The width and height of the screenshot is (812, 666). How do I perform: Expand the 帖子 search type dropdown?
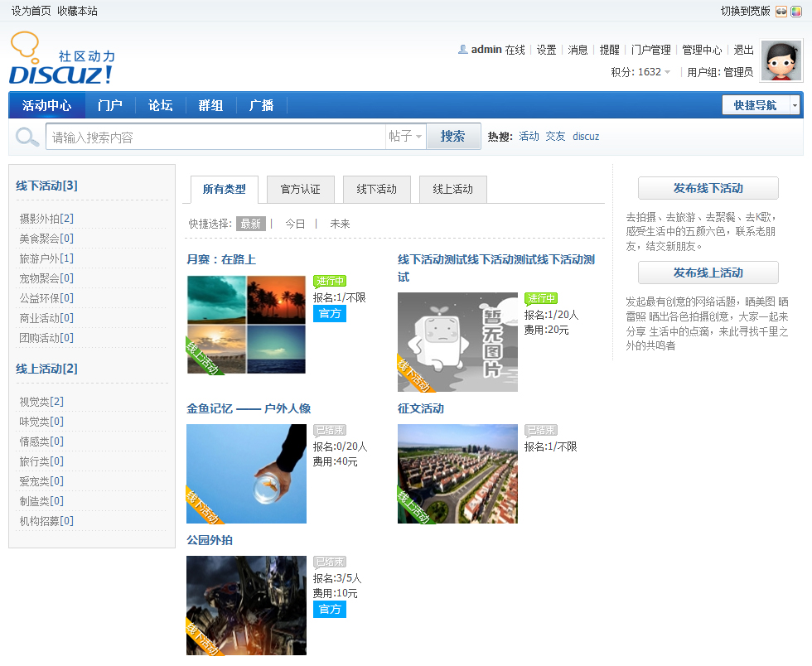click(x=406, y=137)
